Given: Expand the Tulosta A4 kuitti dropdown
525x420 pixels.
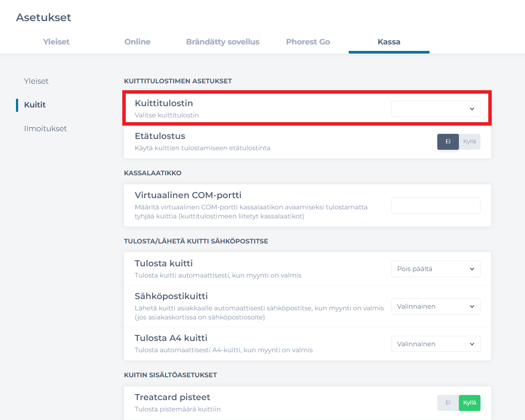Looking at the screenshot, I should tap(436, 344).
